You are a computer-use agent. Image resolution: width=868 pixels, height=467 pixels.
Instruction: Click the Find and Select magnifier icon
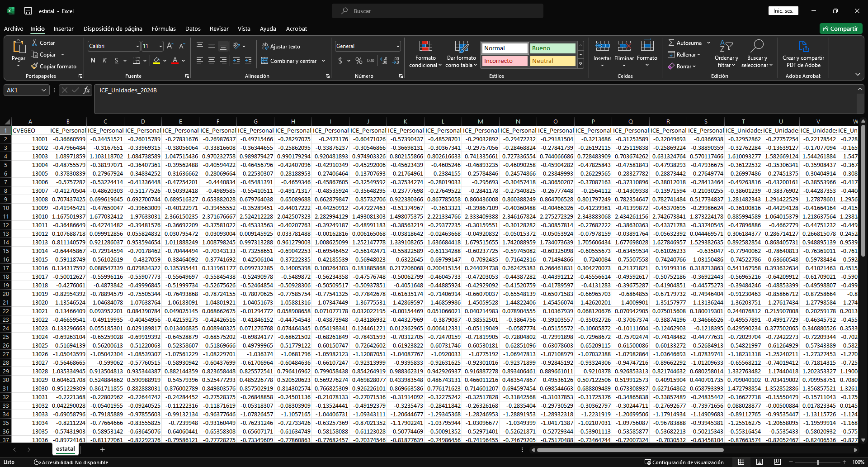point(757,46)
